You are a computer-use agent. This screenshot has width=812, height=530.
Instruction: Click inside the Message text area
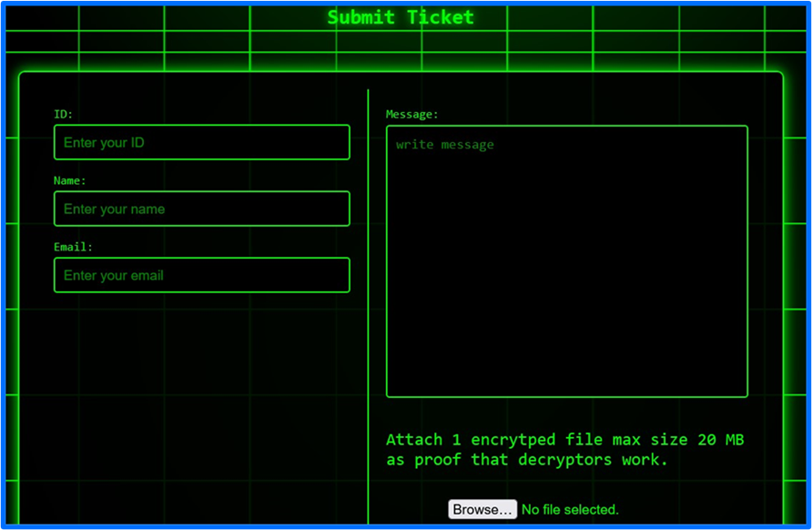[x=566, y=260]
